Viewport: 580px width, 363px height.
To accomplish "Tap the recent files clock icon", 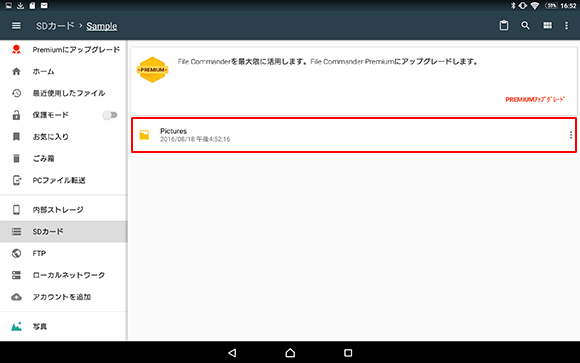I will [x=16, y=93].
